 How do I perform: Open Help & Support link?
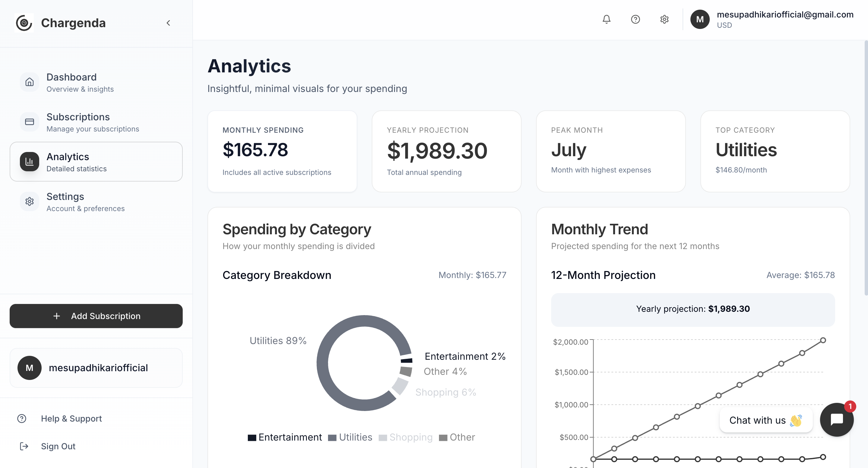pos(71,418)
